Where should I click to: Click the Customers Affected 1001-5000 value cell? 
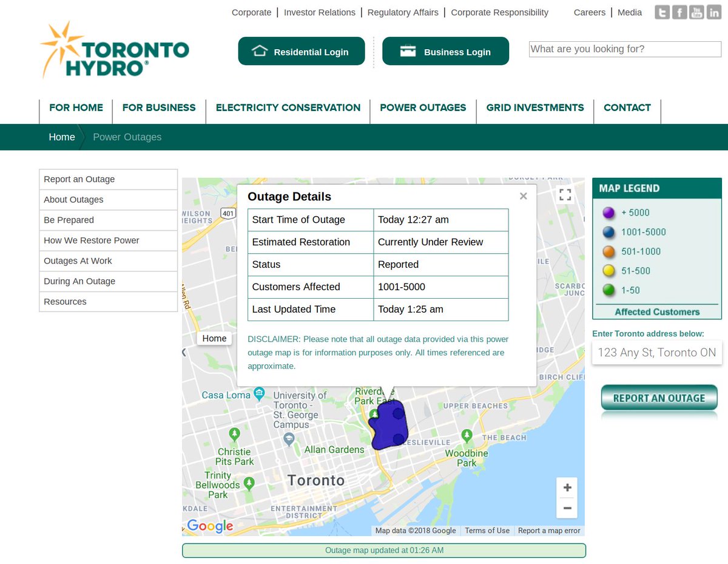[441, 287]
